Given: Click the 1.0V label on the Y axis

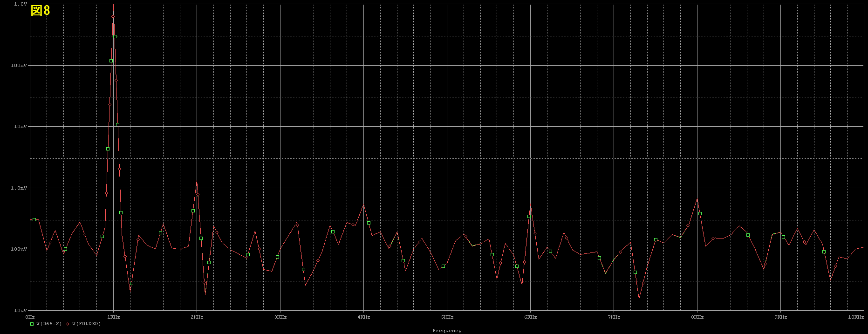Looking at the screenshot, I should coord(21,4).
